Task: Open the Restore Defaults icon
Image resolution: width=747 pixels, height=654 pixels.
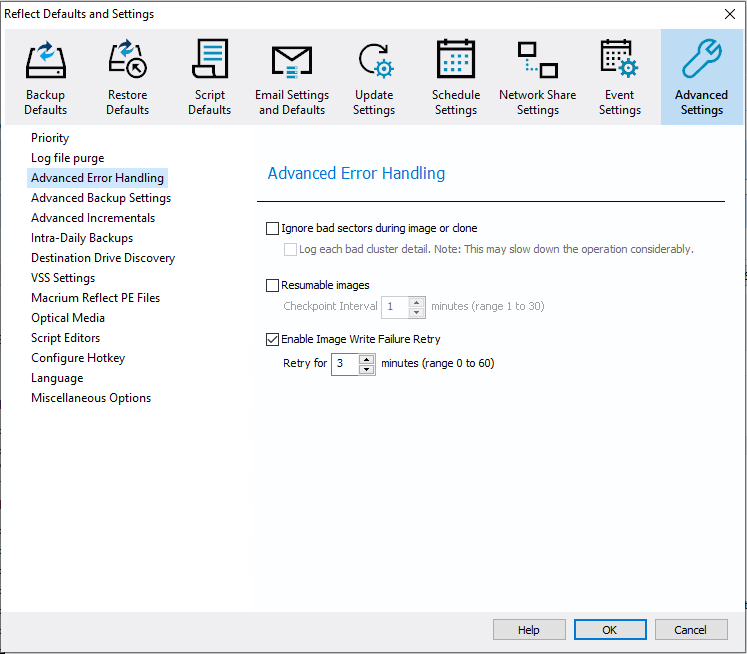Action: point(128,59)
